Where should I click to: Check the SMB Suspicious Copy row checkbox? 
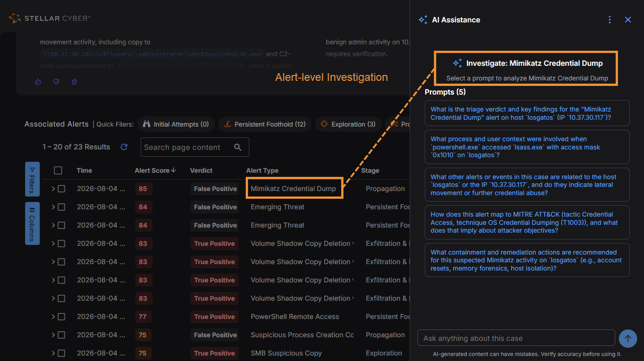(x=62, y=353)
